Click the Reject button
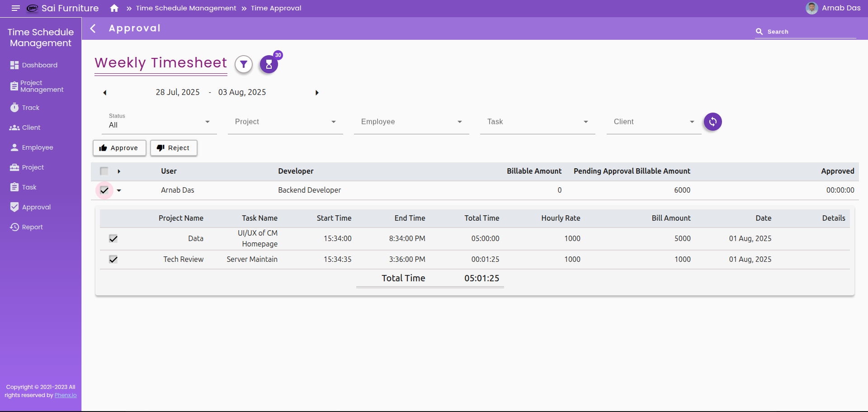 [x=174, y=148]
